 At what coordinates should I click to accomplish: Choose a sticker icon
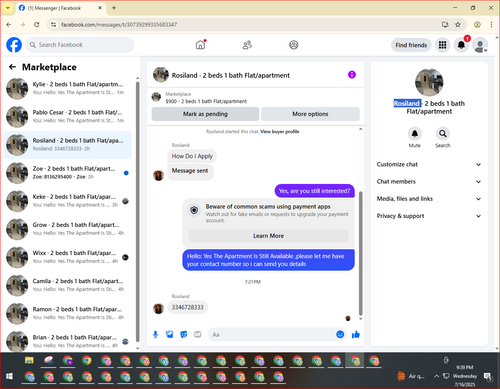pos(184,334)
